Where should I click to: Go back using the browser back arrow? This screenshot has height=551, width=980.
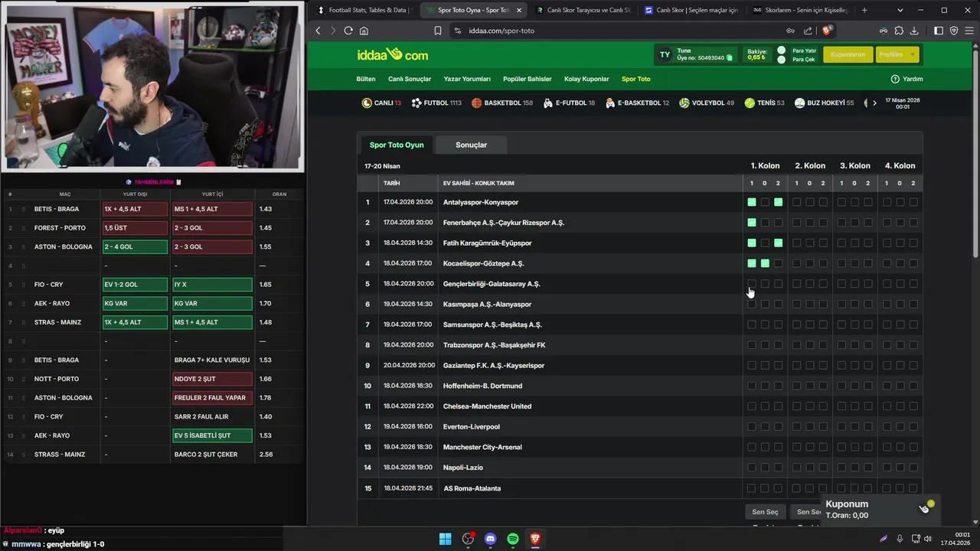(318, 31)
